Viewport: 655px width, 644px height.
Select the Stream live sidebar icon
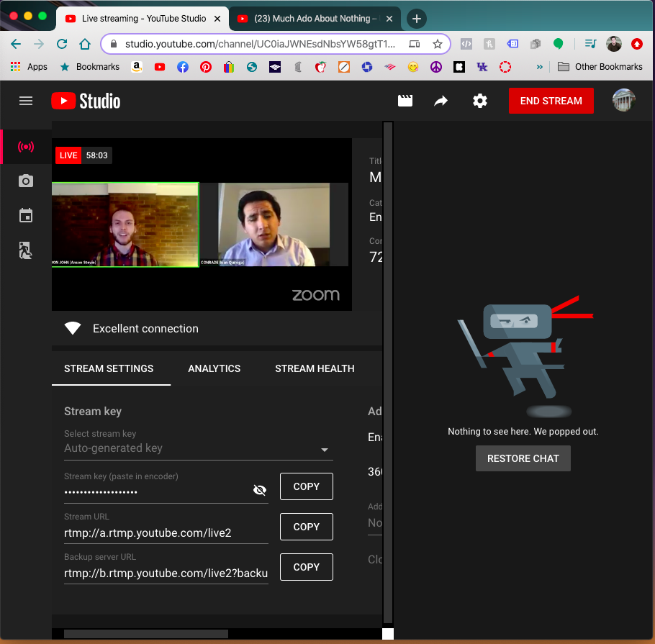point(26,147)
